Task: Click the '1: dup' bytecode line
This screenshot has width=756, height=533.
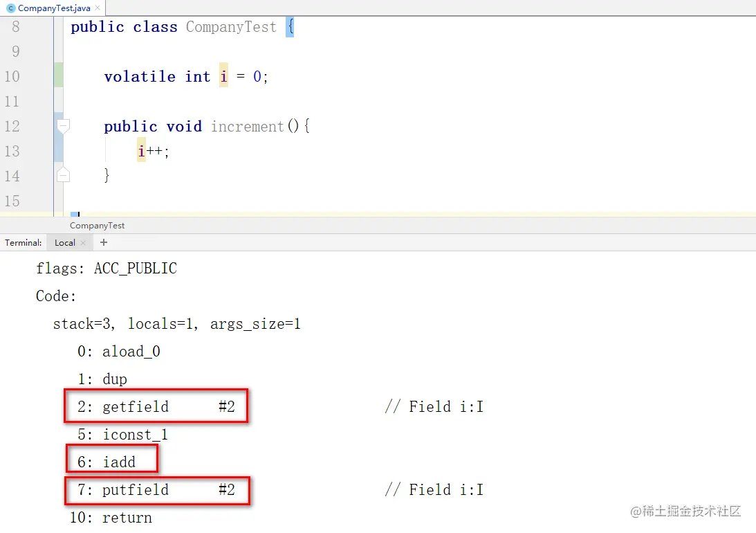Action: coord(102,379)
